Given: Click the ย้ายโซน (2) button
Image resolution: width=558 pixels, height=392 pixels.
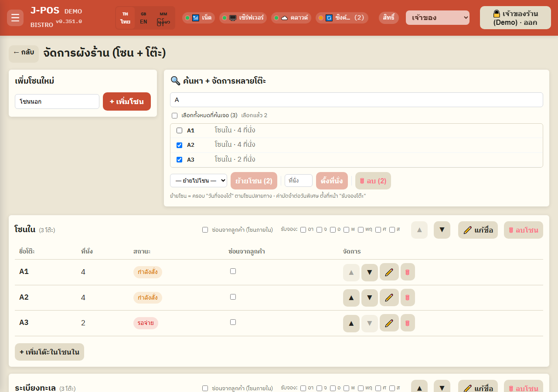Looking at the screenshot, I should click(254, 181).
